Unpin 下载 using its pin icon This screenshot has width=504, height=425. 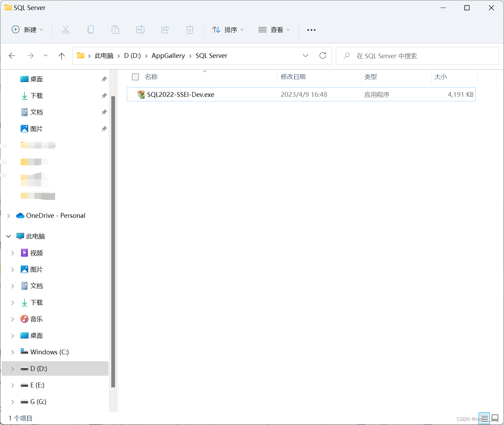pyautogui.click(x=104, y=96)
